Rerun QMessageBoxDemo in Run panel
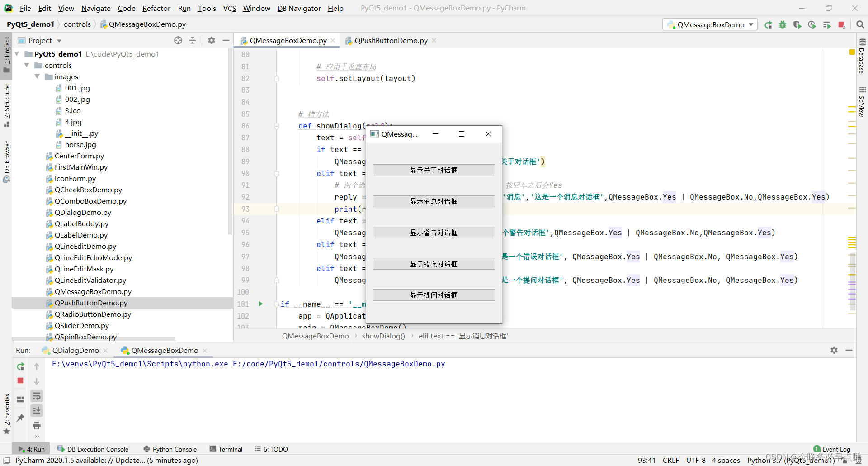This screenshot has height=466, width=868. pos(20,366)
